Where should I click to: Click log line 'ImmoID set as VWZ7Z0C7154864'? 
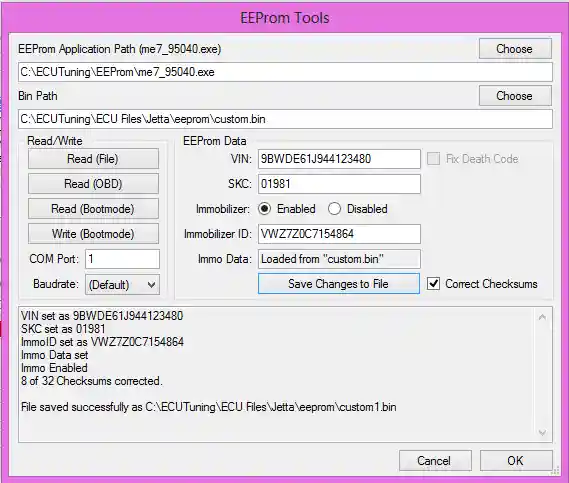pos(102,342)
